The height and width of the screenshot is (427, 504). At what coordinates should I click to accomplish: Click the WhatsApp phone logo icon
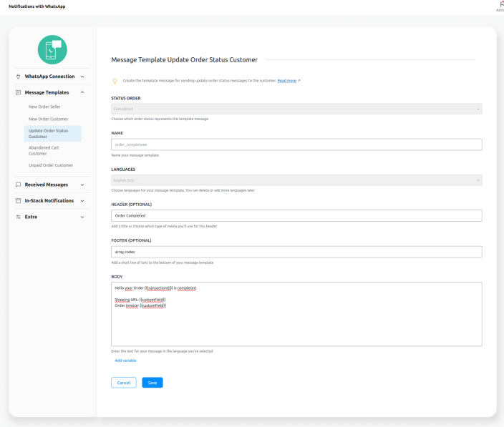52,49
